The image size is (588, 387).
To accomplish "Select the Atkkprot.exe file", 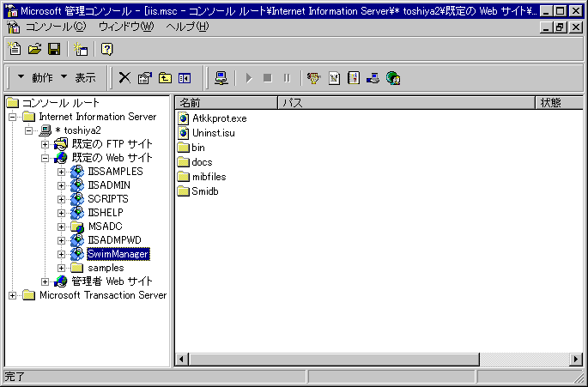I will click(220, 118).
